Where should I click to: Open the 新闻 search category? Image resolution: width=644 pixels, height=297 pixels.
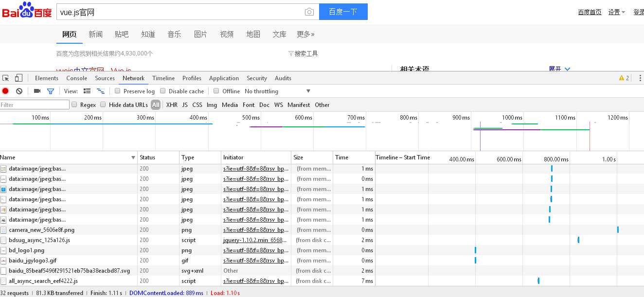pos(96,34)
